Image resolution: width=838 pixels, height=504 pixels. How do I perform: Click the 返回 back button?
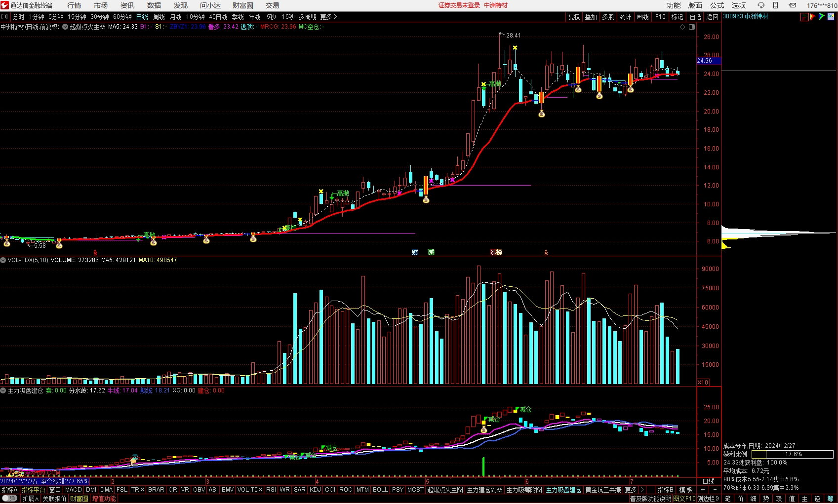point(712,17)
